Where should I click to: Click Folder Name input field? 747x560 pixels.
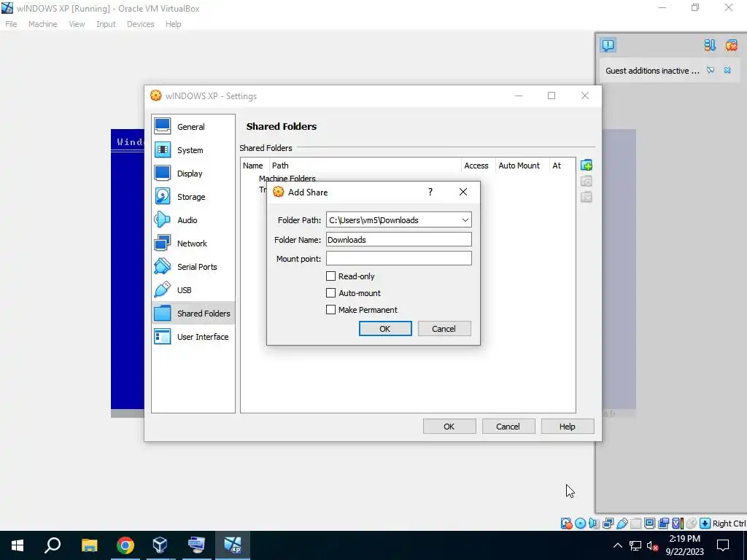point(399,239)
